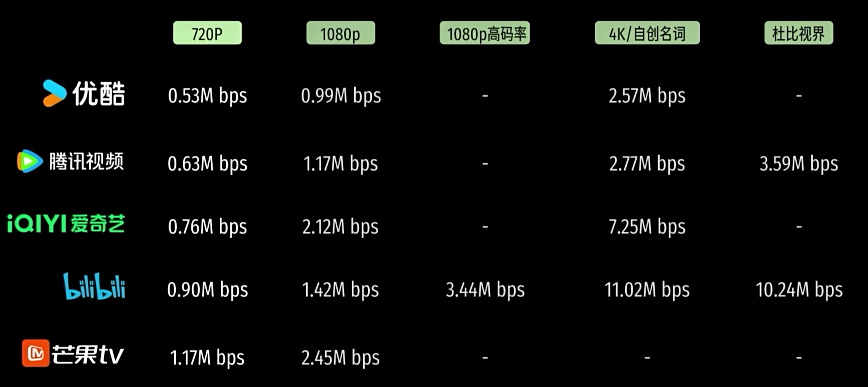The height and width of the screenshot is (387, 868).
Task: Click the 芒果tv brand text
Action: (87, 354)
